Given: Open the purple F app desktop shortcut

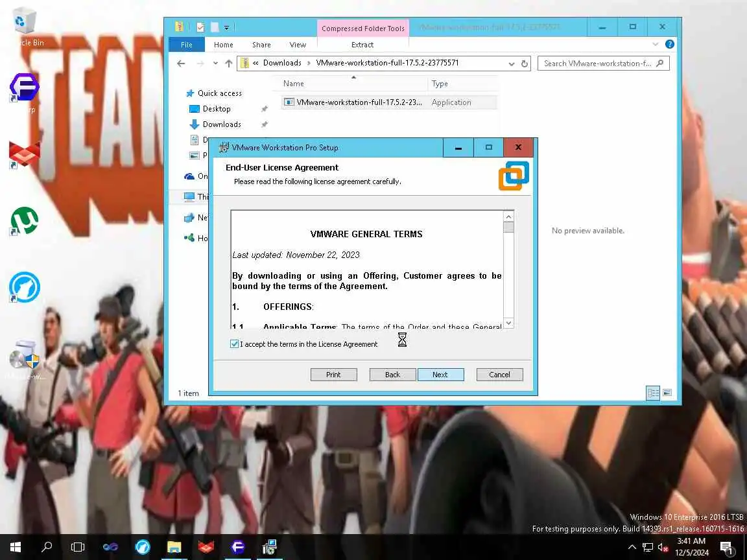Looking at the screenshot, I should coord(24,87).
